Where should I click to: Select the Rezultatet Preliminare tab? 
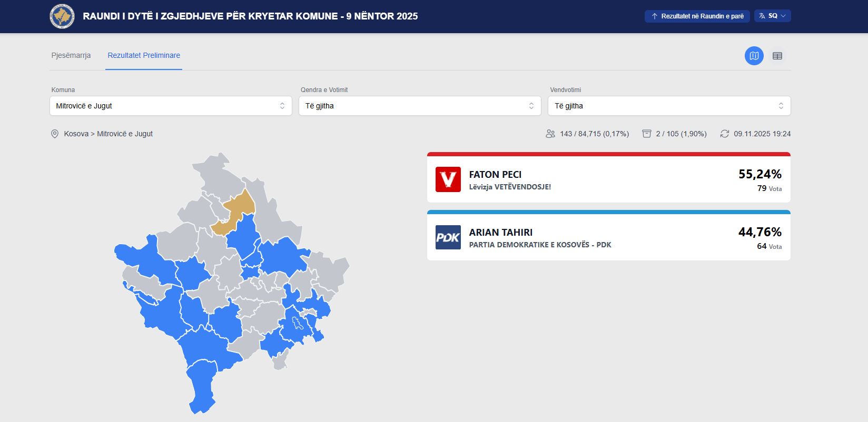point(144,55)
